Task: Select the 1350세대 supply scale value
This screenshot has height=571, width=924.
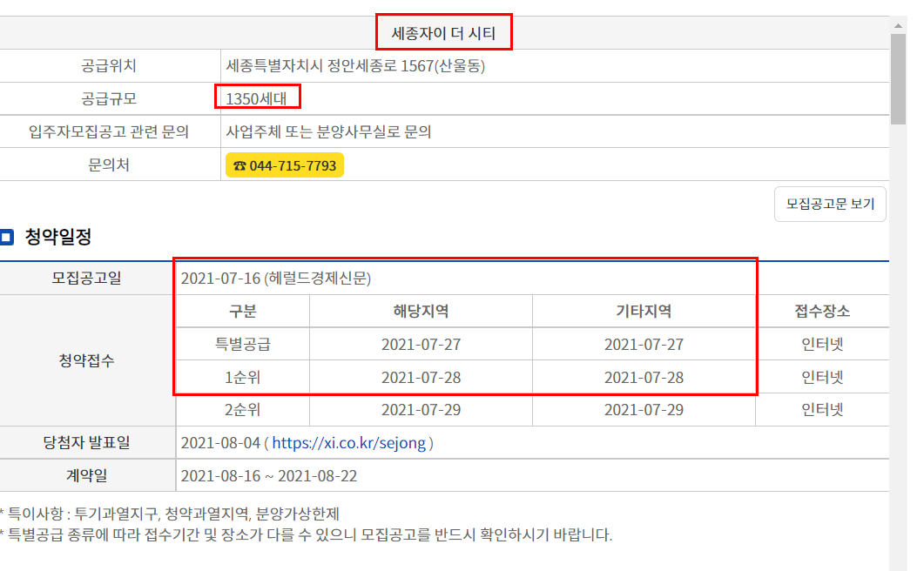Action: pyautogui.click(x=256, y=99)
